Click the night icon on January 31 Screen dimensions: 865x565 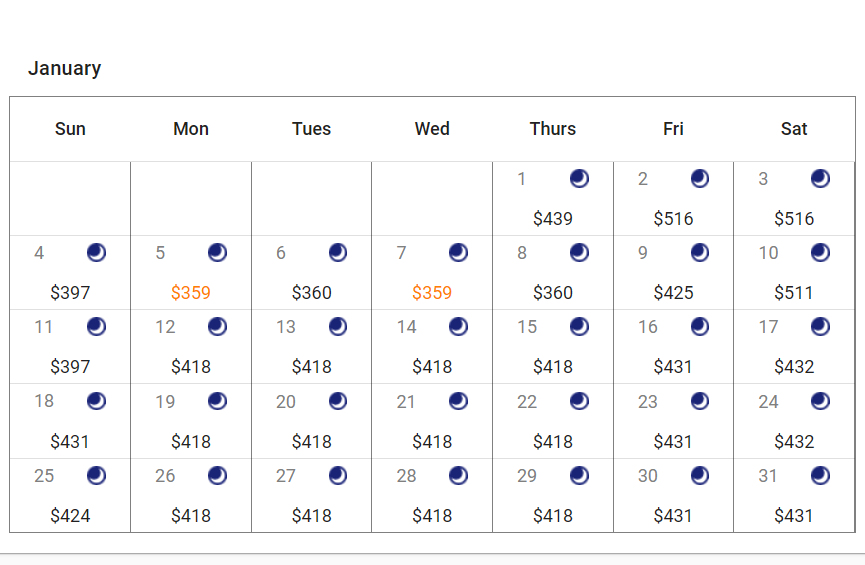[820, 475]
